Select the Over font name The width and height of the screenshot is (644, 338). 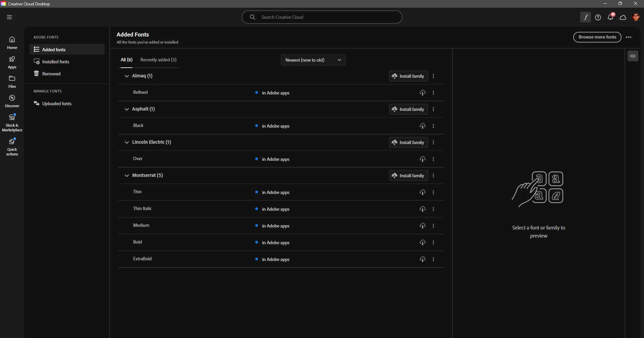138,158
